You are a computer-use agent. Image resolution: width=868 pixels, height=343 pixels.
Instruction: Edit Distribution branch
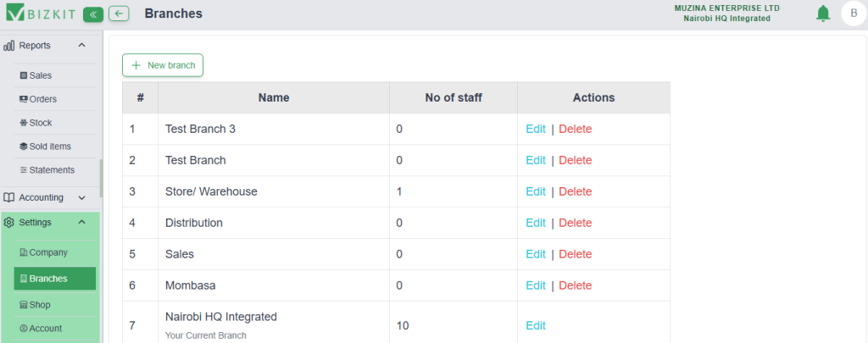point(536,223)
